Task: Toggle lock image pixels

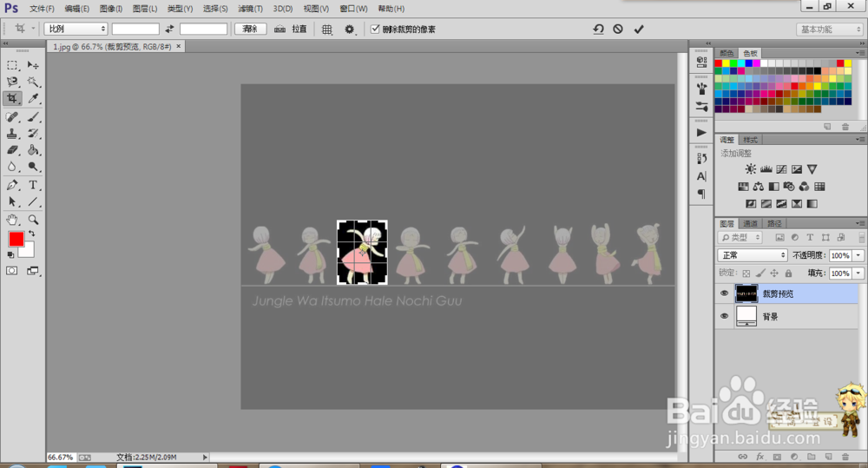Action: (x=760, y=273)
